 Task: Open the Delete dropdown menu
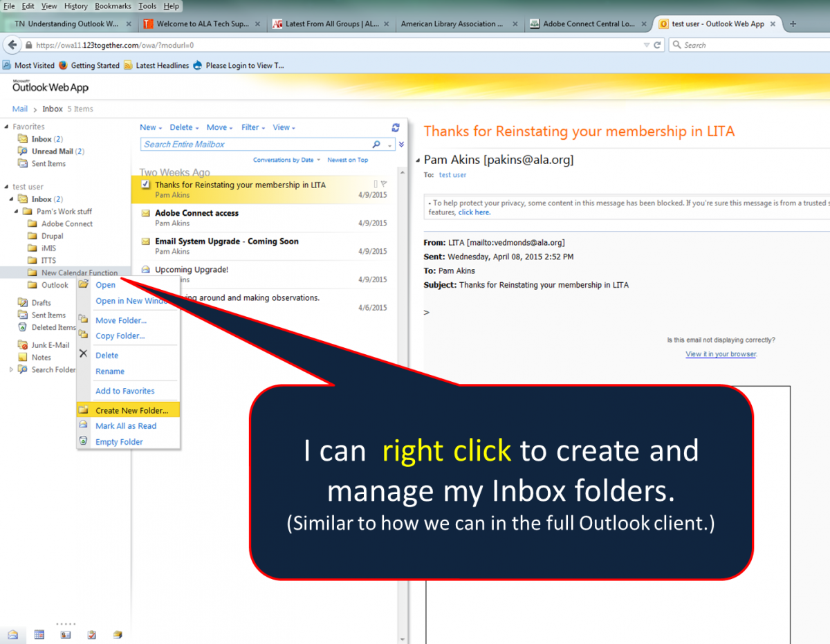click(x=184, y=127)
